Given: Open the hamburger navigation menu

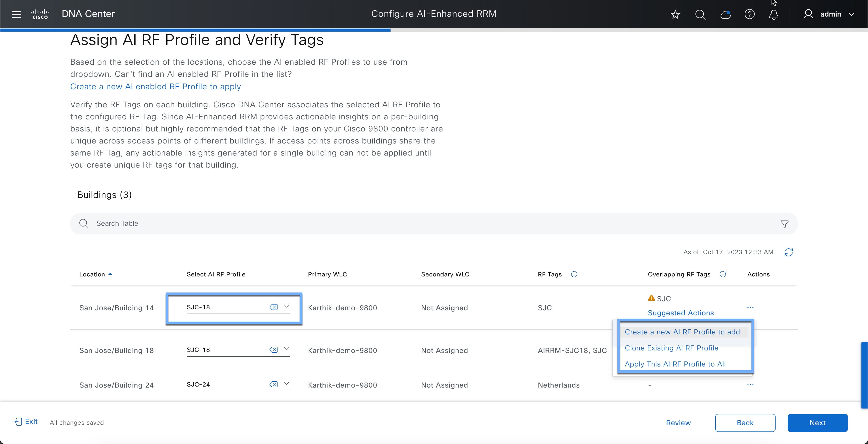Looking at the screenshot, I should [x=16, y=14].
